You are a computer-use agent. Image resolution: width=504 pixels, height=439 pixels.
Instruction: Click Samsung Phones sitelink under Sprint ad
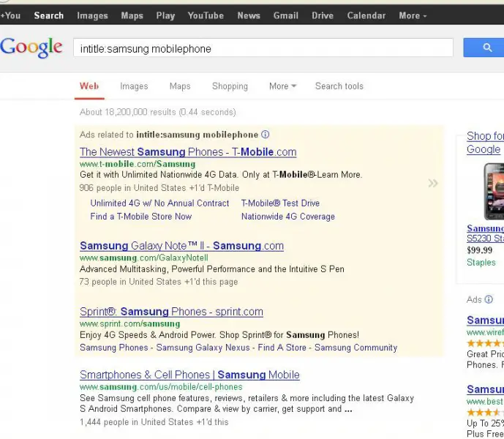114,348
